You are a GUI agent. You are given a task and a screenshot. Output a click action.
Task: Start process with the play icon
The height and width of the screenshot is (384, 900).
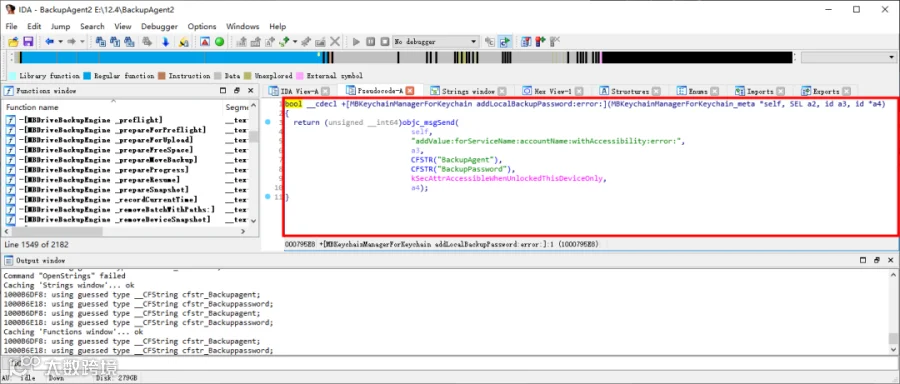tap(356, 42)
